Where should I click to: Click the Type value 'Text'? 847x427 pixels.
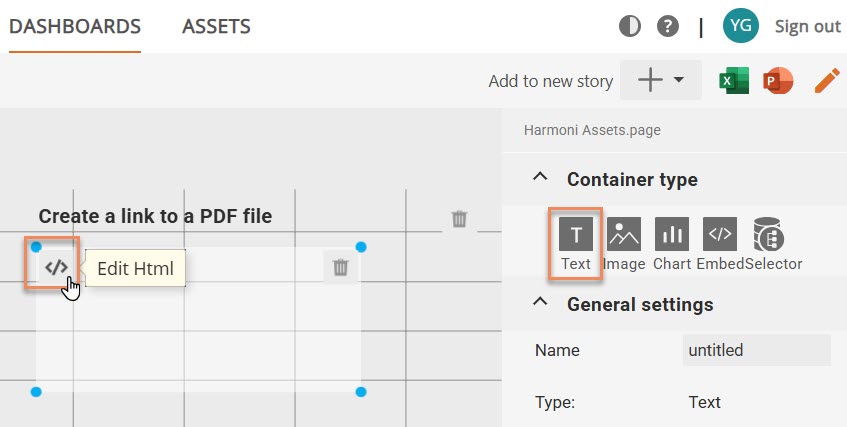pos(704,402)
